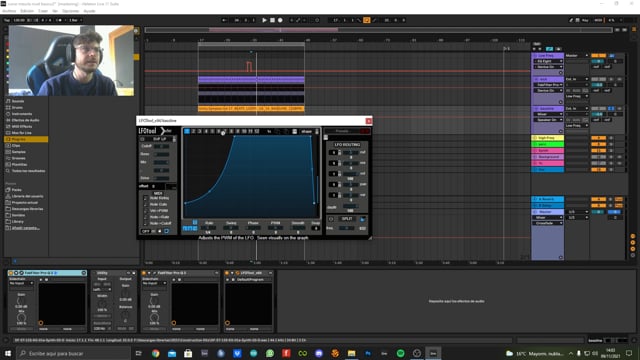Select Efectos de Audio browser category
Screen dimensions: 640x360
point(25,120)
